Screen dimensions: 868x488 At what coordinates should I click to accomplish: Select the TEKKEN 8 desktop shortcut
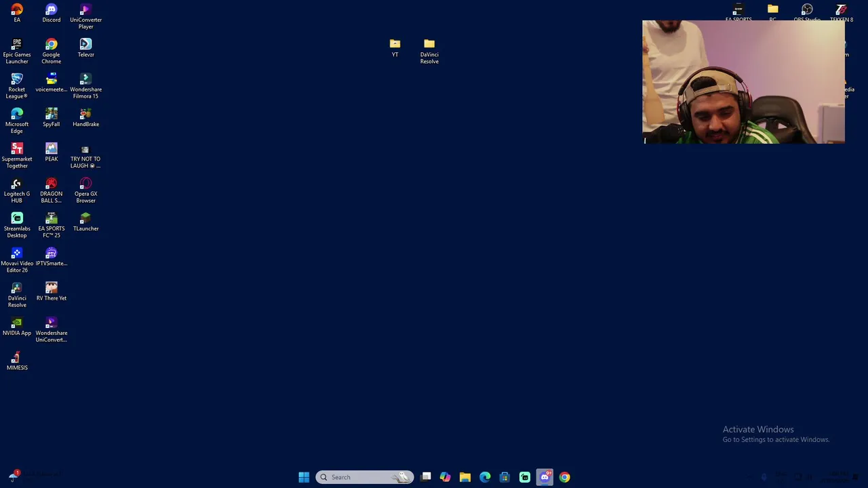click(x=842, y=12)
